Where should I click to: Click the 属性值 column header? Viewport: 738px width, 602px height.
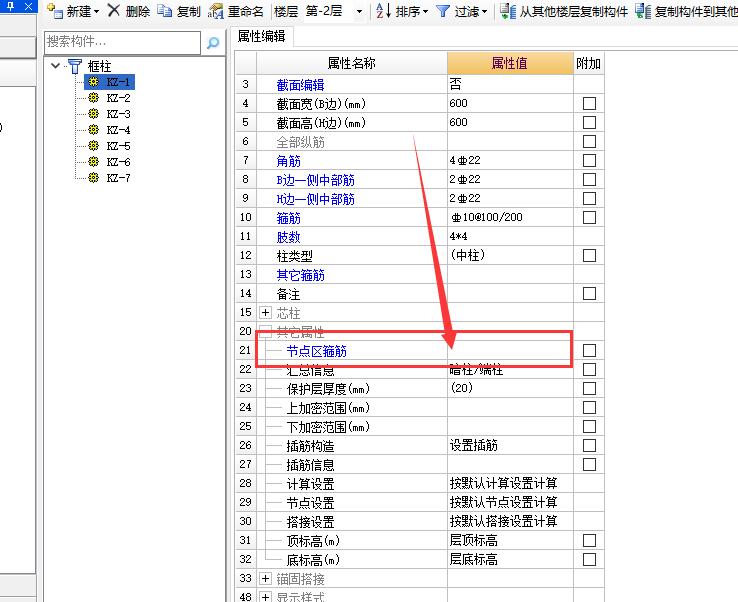point(510,63)
